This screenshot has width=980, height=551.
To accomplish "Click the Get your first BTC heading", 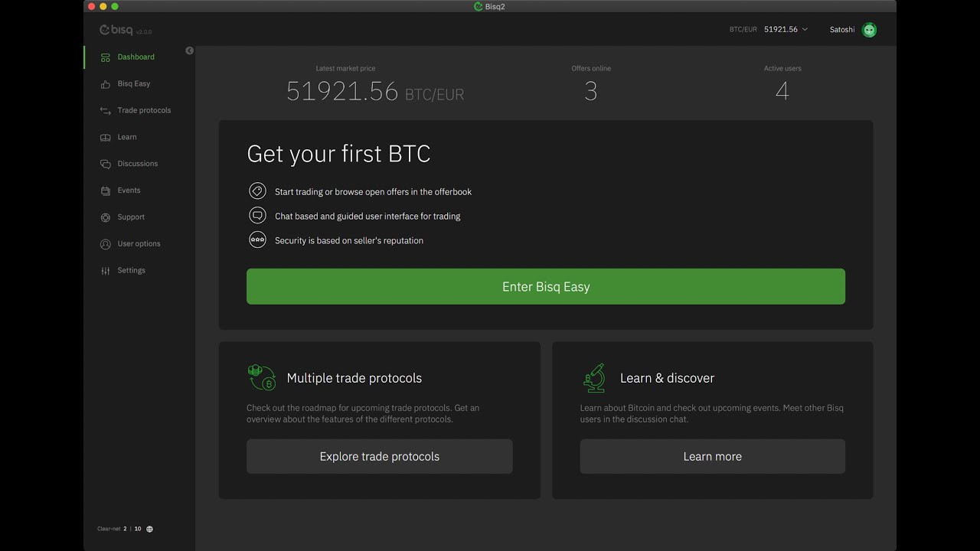I will 338,154.
